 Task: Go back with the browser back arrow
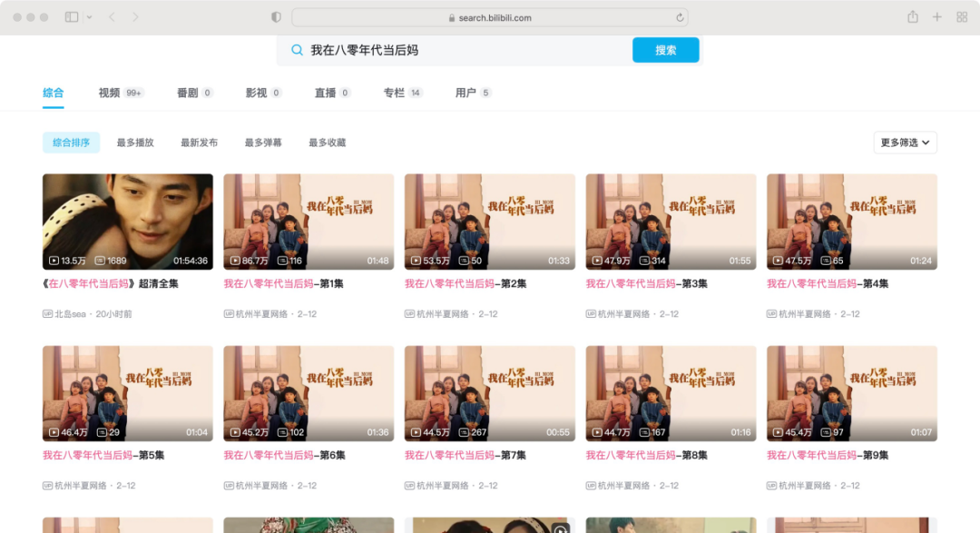[112, 17]
